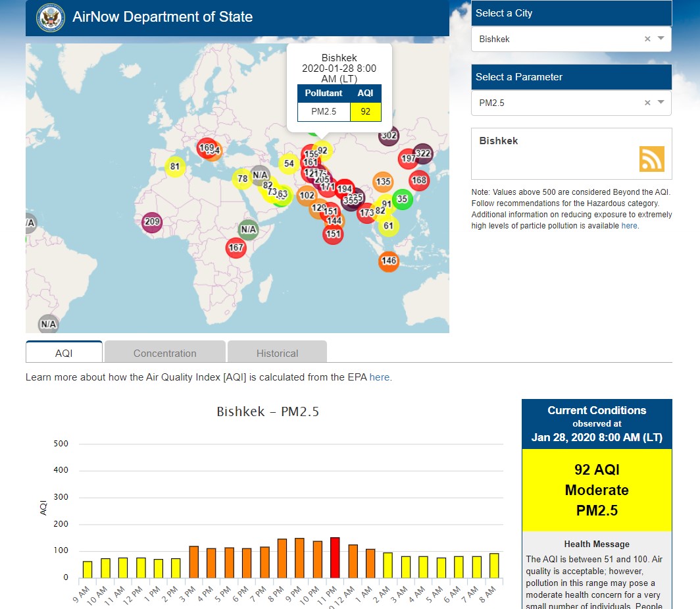Switch to the Concentration tab
Screen dimensions: 700x609
164,353
